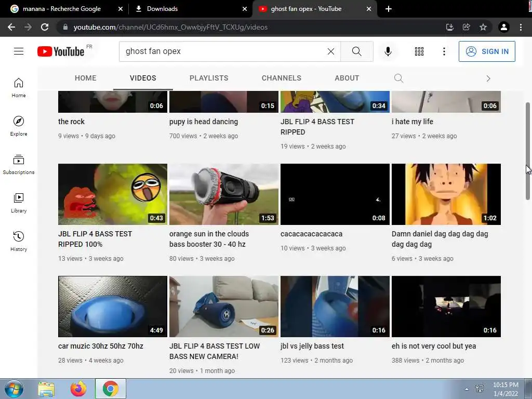Image resolution: width=532 pixels, height=399 pixels.
Task: Clear the search box with X icon
Action: point(331,51)
